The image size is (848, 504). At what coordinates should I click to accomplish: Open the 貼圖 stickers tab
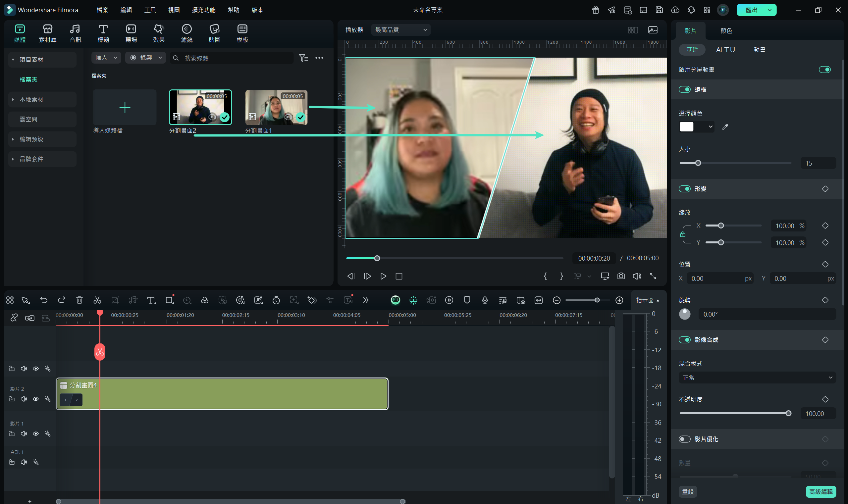point(215,33)
